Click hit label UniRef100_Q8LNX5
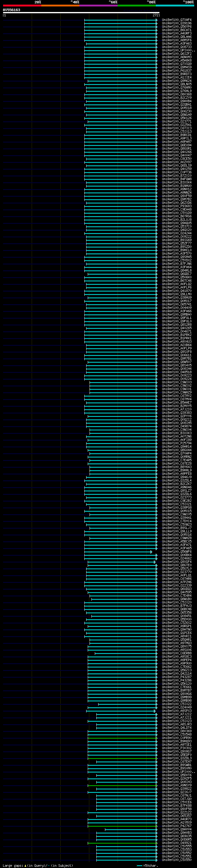Viewport: 197px width, 868px height. point(177,84)
